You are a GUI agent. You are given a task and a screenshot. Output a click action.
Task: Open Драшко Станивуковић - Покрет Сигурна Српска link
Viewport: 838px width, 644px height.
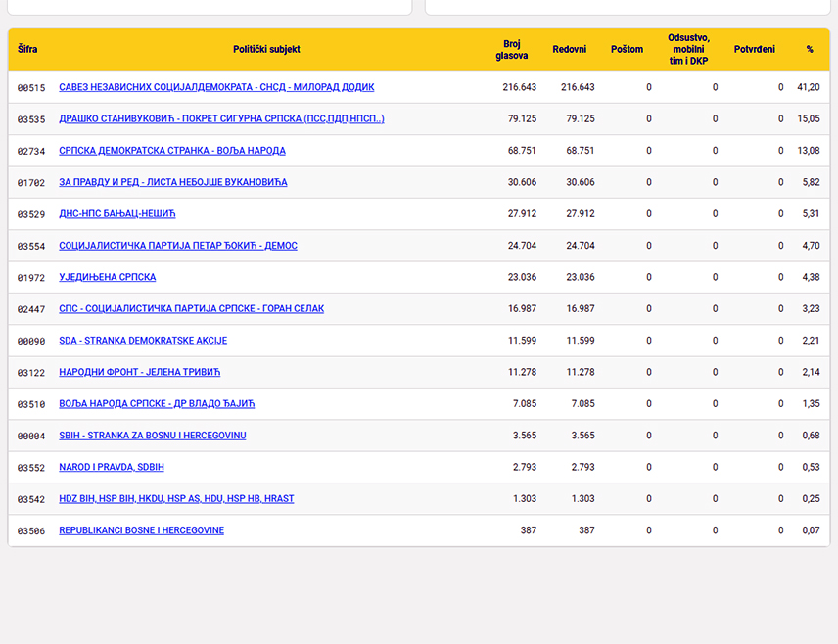tap(221, 118)
